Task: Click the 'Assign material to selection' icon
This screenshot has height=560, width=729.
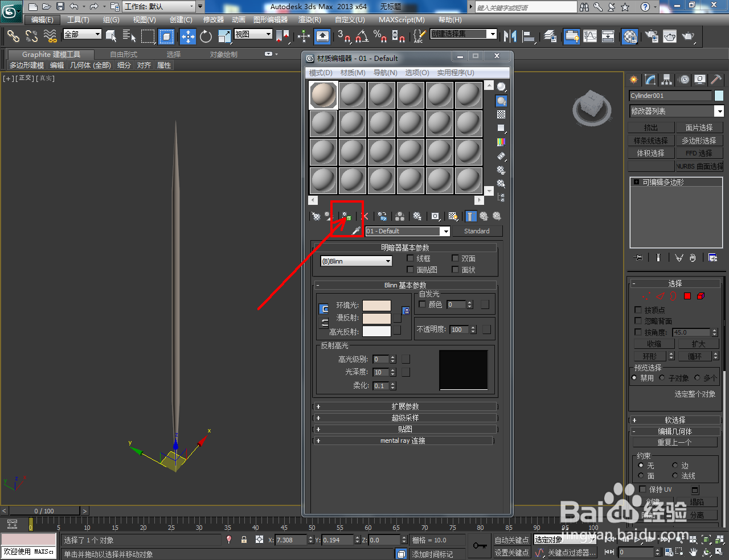Action: click(345, 216)
